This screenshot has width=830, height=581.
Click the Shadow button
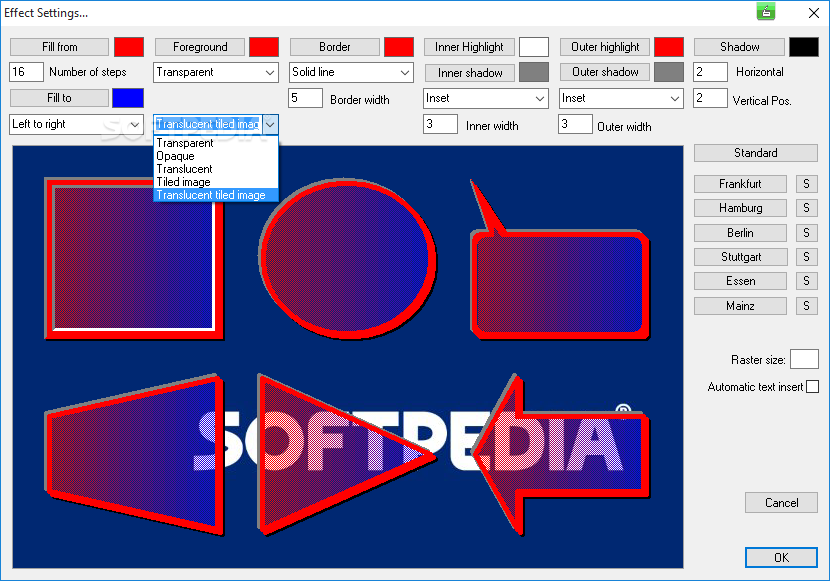(x=739, y=47)
